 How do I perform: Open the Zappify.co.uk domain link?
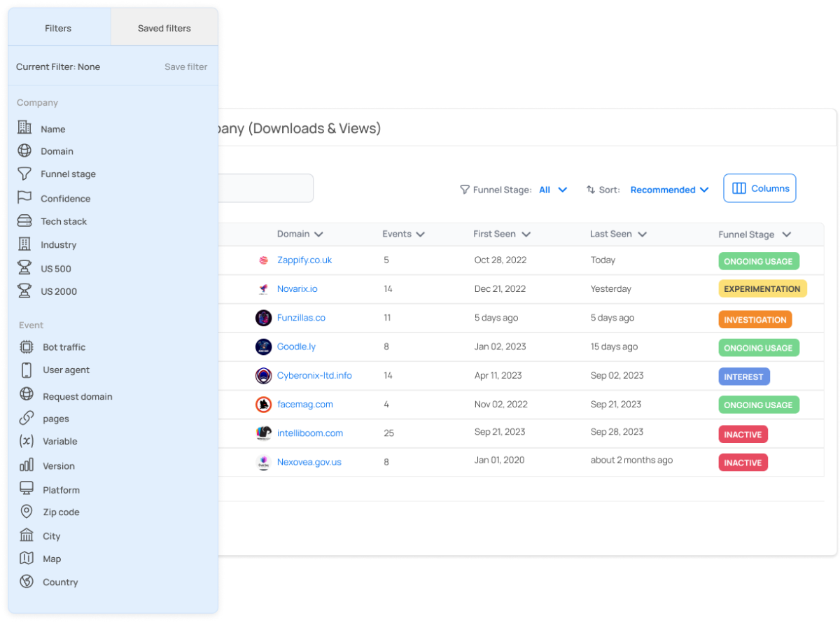(x=304, y=260)
